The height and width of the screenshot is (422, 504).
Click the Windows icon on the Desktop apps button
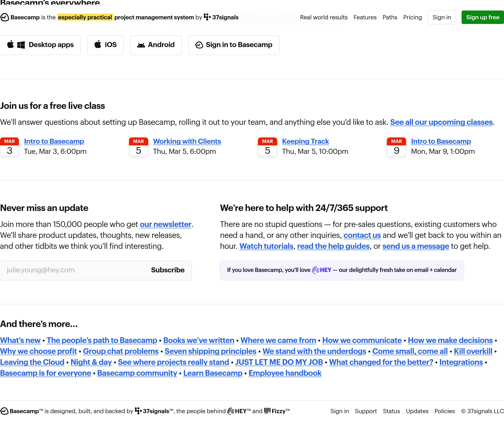(21, 45)
